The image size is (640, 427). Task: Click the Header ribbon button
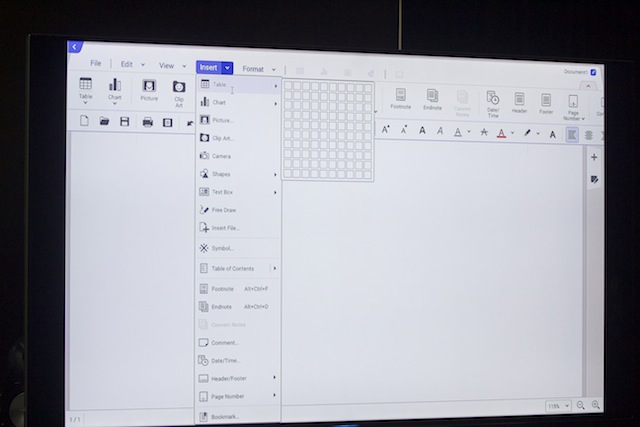pyautogui.click(x=519, y=103)
